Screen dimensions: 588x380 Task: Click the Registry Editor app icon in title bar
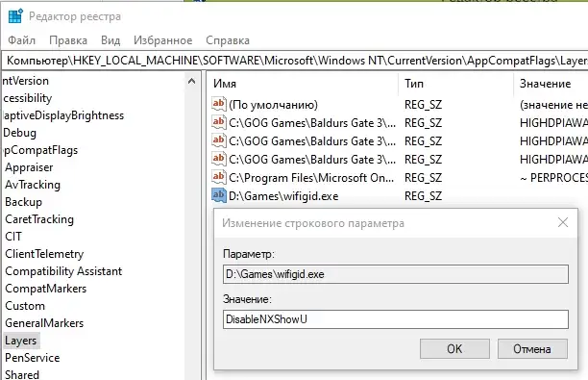(15, 16)
